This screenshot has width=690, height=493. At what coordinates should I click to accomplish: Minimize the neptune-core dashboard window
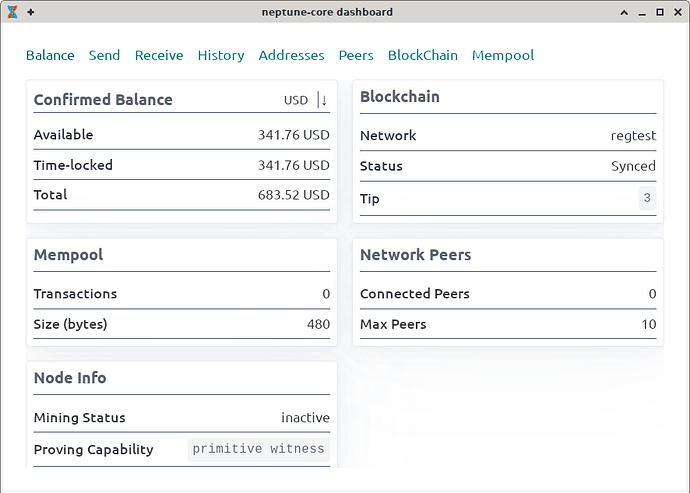point(642,12)
